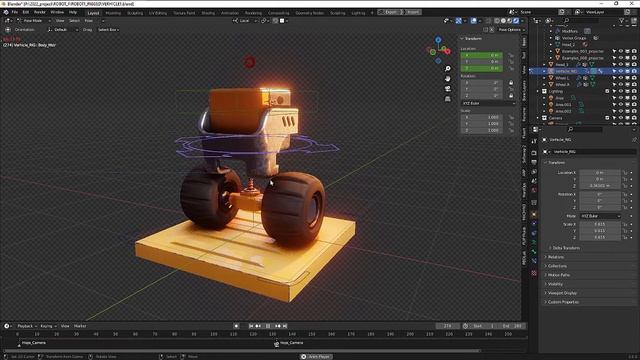Open the Pose Options dropdown
The height and width of the screenshot is (360, 640).
coord(511,30)
